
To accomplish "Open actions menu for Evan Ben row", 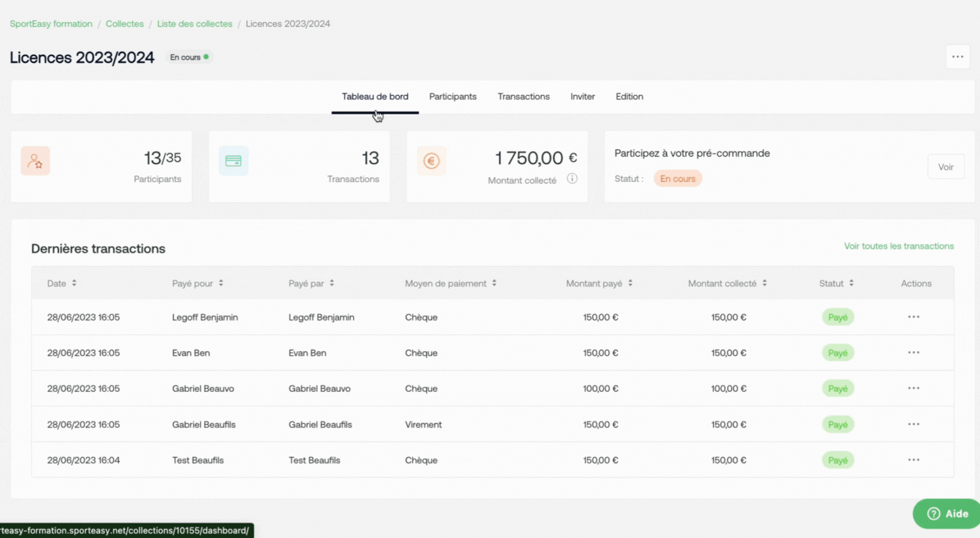I will click(x=914, y=352).
